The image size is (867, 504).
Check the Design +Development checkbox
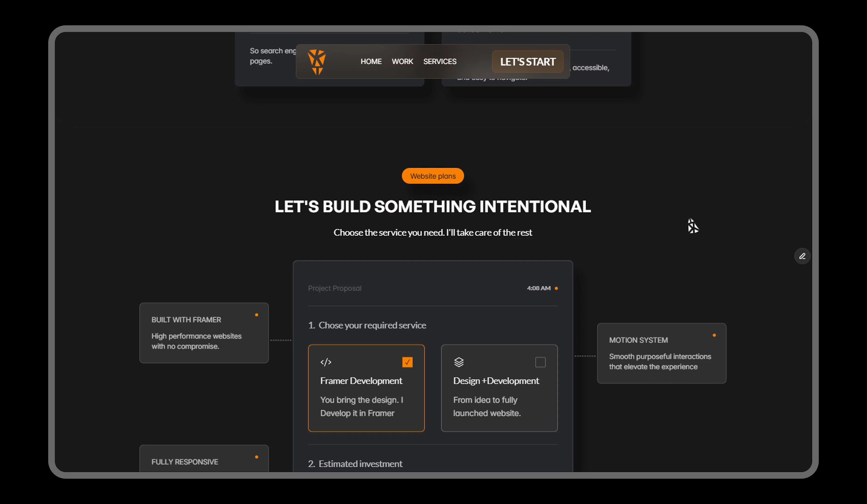coord(540,362)
